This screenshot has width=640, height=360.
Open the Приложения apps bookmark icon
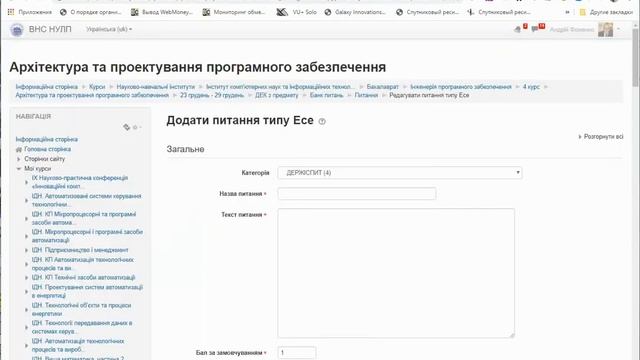[x=11, y=12]
